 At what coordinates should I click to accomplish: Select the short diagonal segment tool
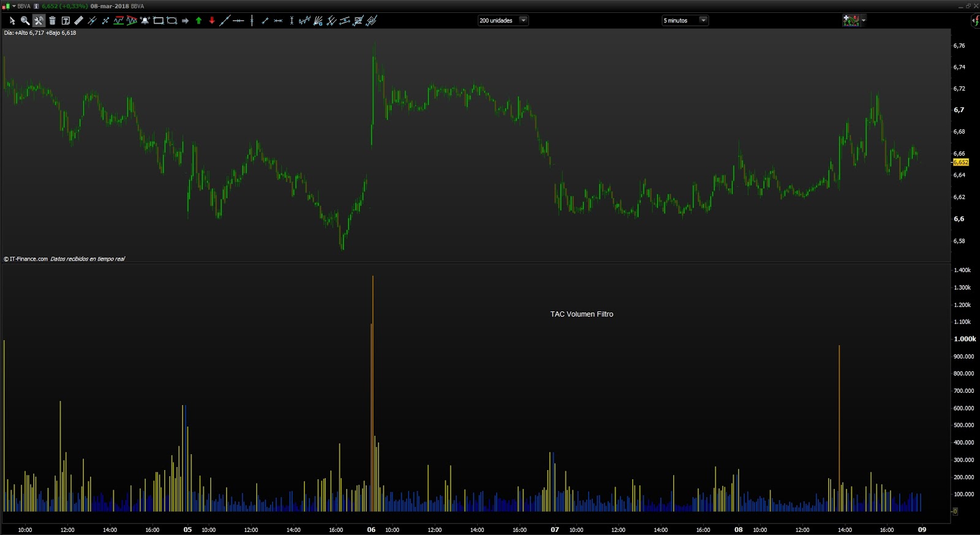click(265, 21)
